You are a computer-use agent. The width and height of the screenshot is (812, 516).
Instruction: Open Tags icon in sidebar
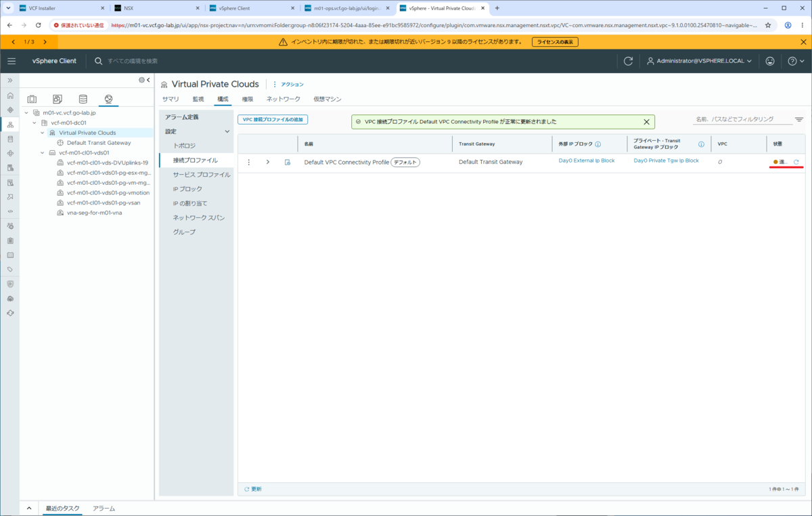(x=10, y=270)
